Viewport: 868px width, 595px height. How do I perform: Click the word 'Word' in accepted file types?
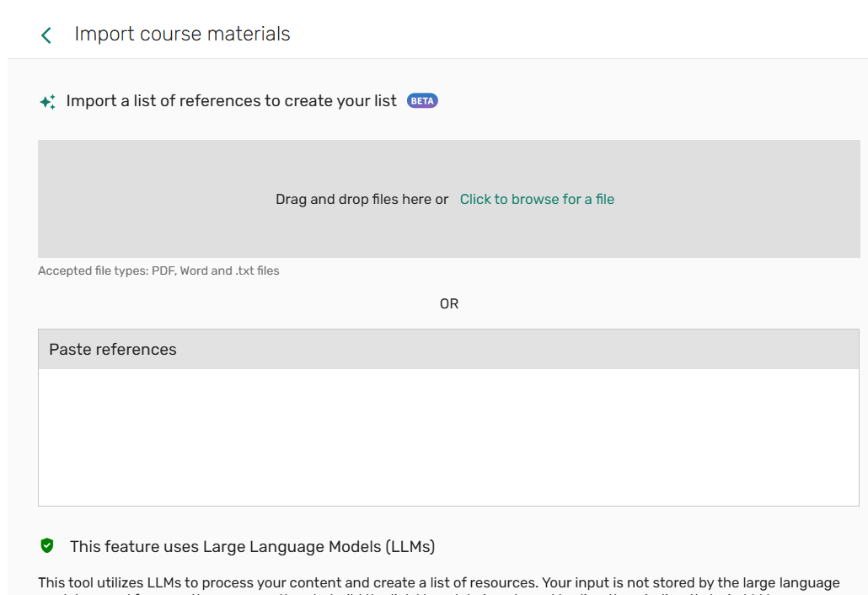coord(194,271)
